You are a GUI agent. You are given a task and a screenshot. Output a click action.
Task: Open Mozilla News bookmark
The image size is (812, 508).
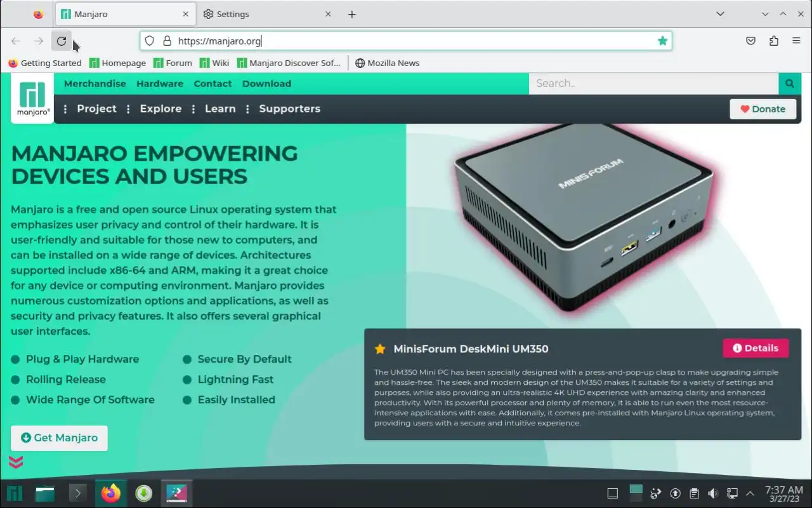click(x=387, y=63)
